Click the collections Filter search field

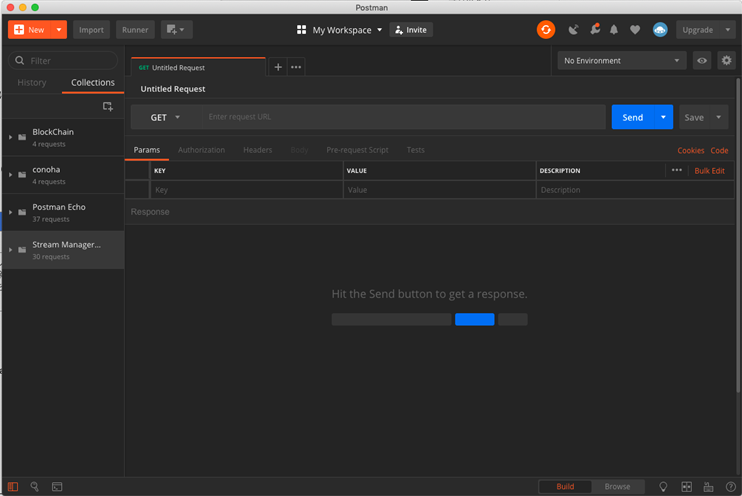click(x=63, y=61)
